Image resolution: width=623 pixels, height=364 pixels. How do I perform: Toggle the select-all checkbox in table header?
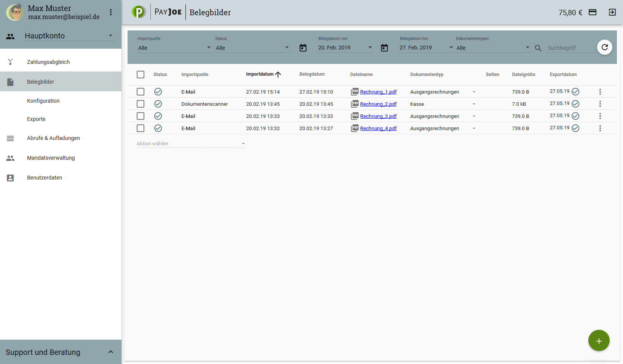(x=141, y=75)
